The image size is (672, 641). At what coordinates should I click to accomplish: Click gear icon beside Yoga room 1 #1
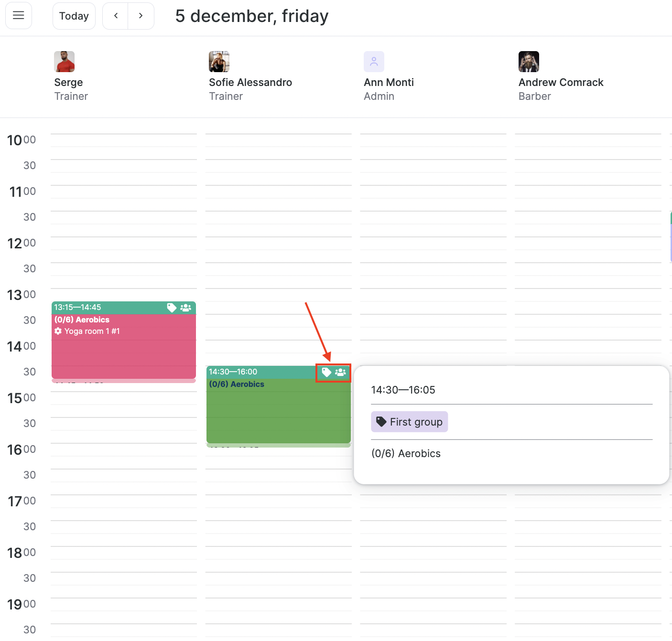pos(58,331)
